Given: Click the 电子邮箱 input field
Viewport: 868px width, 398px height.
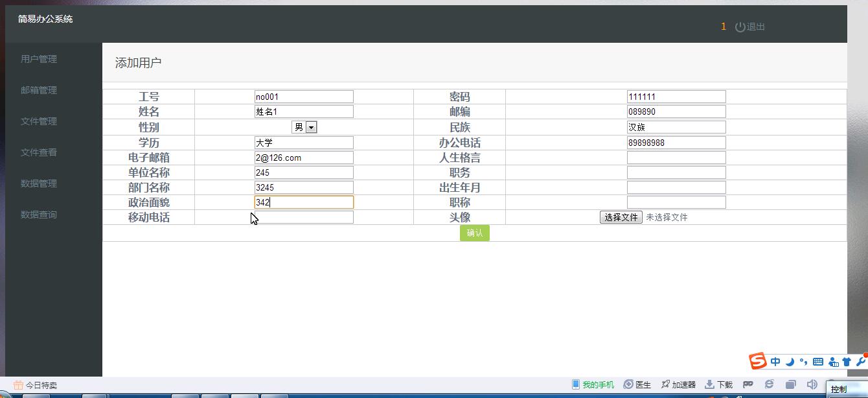Looking at the screenshot, I should (304, 158).
